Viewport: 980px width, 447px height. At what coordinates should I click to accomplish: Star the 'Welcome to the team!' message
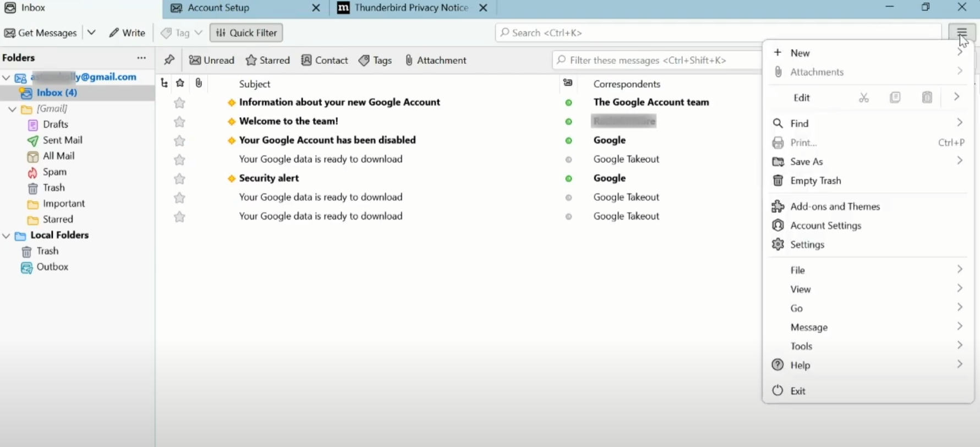click(179, 122)
